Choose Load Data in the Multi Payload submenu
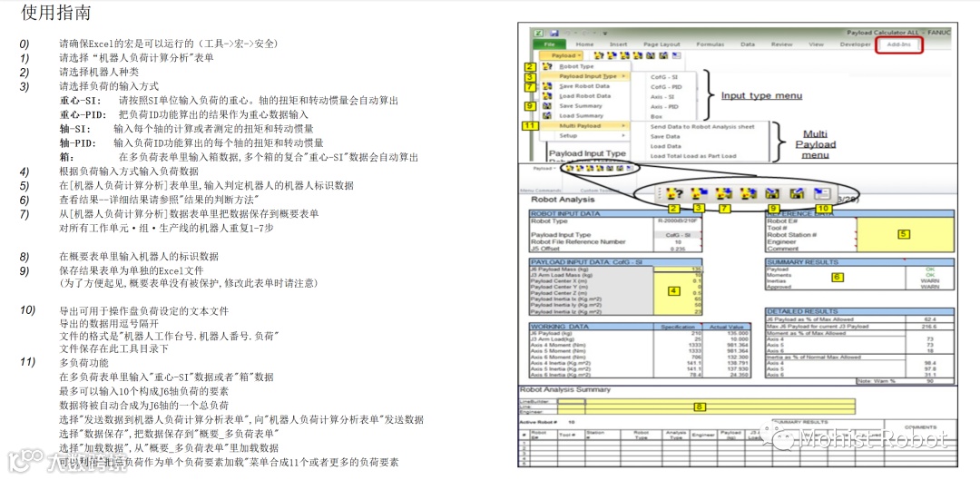980x480 pixels. coord(665,146)
